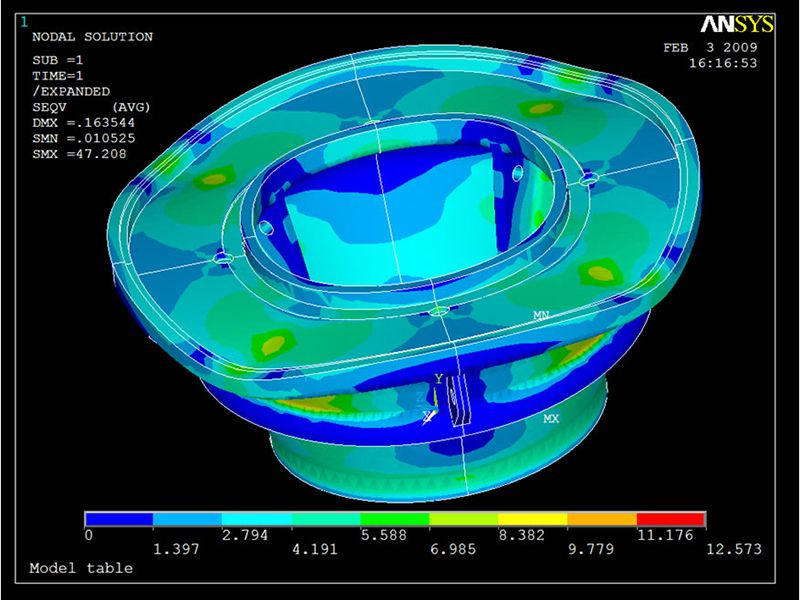Pick the orange legend color band
Image resolution: width=800 pixels, height=600 pixels.
pos(602,519)
